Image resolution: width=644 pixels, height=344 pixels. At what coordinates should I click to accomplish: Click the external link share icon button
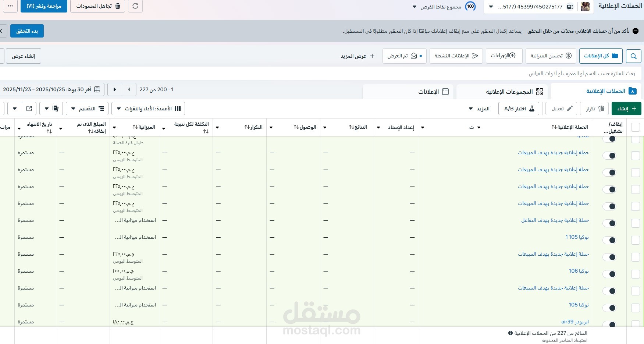pyautogui.click(x=29, y=109)
